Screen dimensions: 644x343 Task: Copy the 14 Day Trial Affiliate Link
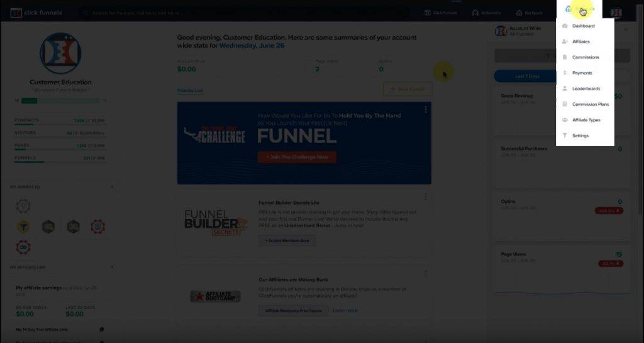click(x=101, y=329)
